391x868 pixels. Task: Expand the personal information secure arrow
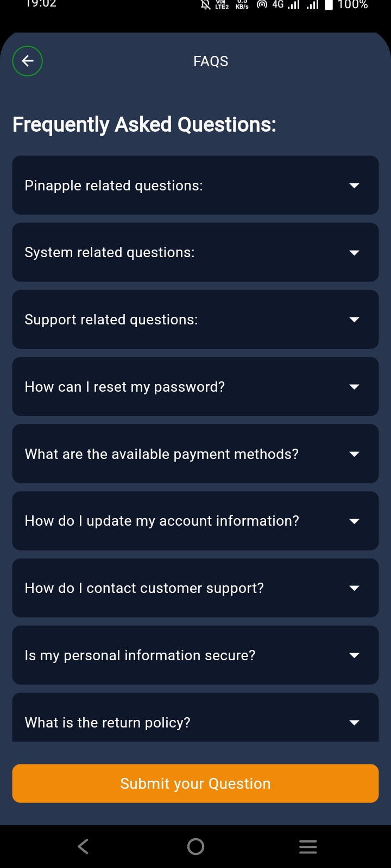(x=354, y=655)
